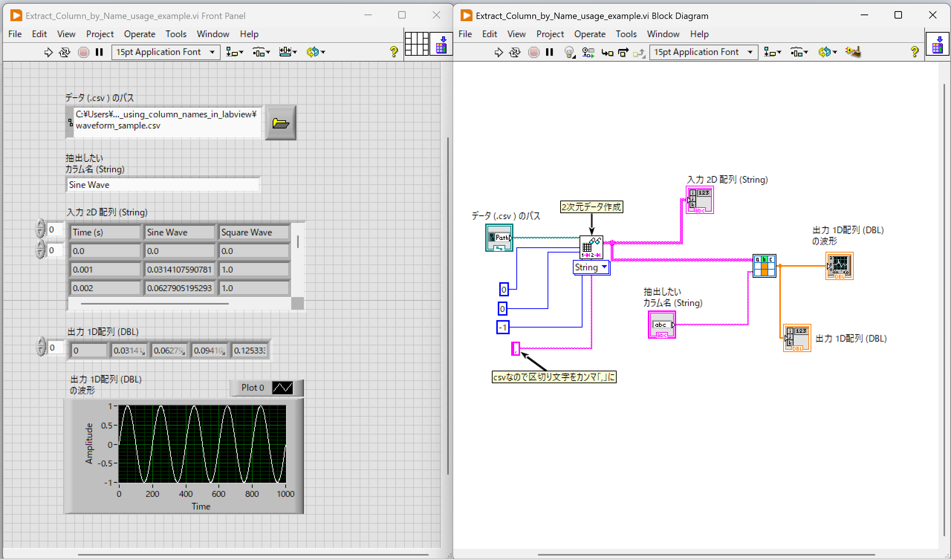This screenshot has height=560, width=951.
Task: Open Resize Objects menu in Front Panel
Action: [x=288, y=52]
